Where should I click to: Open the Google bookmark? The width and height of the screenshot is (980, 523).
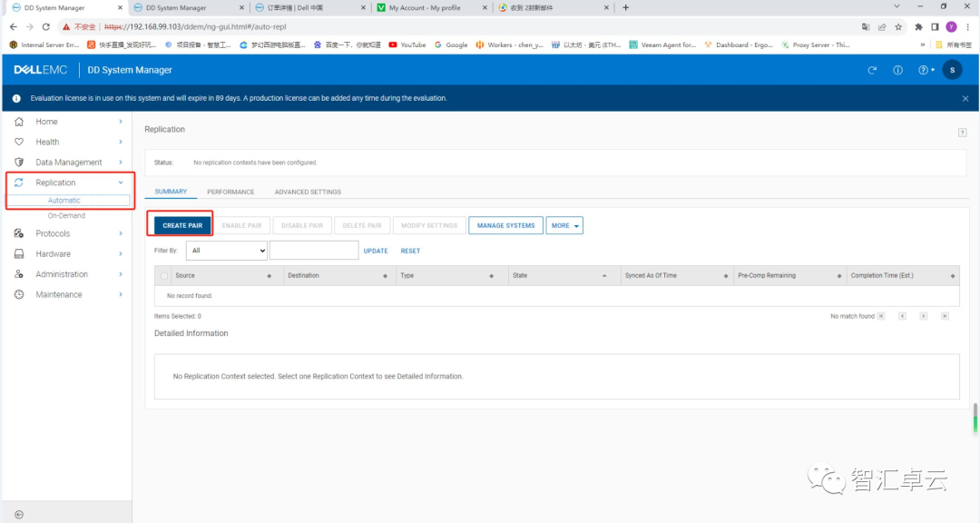point(451,45)
